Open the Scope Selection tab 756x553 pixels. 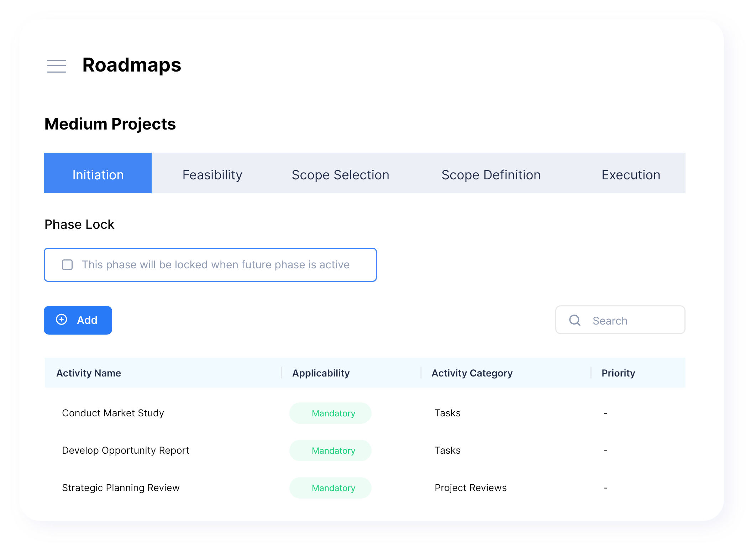[x=340, y=175]
